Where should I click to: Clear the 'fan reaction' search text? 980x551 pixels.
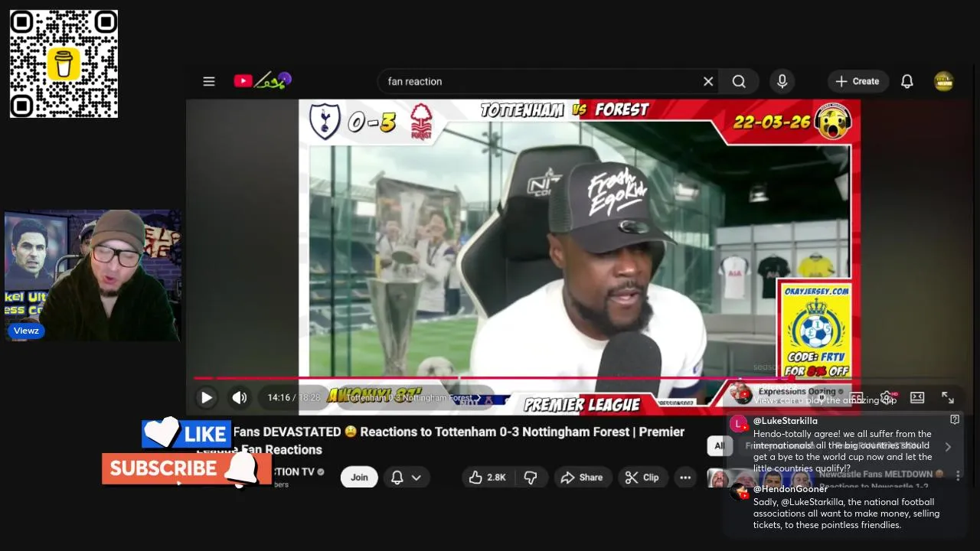click(708, 81)
